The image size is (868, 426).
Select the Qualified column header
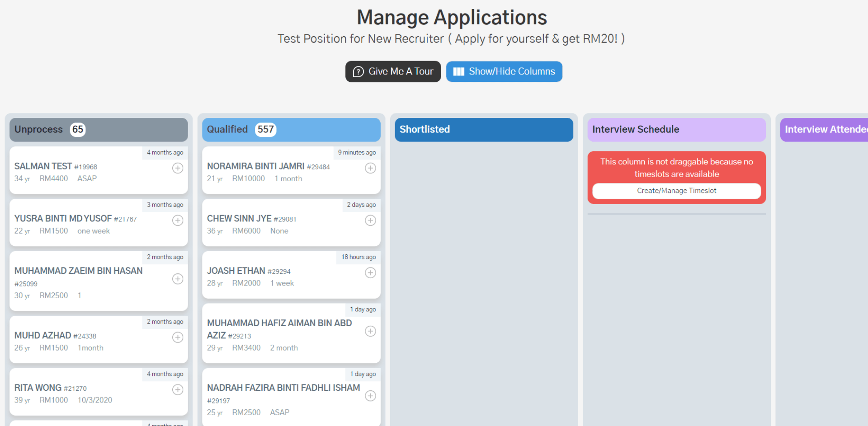pos(291,130)
